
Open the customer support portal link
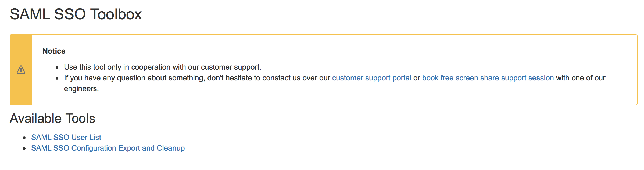point(371,78)
